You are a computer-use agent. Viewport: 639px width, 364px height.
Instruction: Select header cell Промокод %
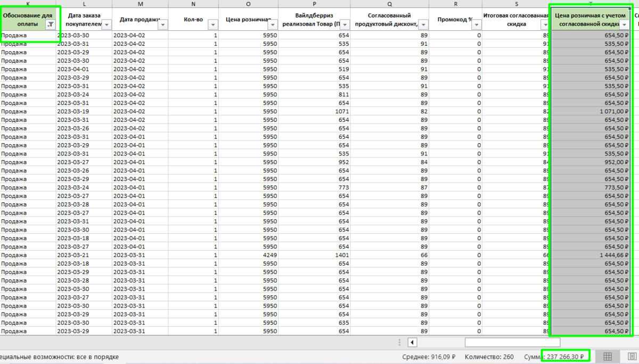click(455, 19)
